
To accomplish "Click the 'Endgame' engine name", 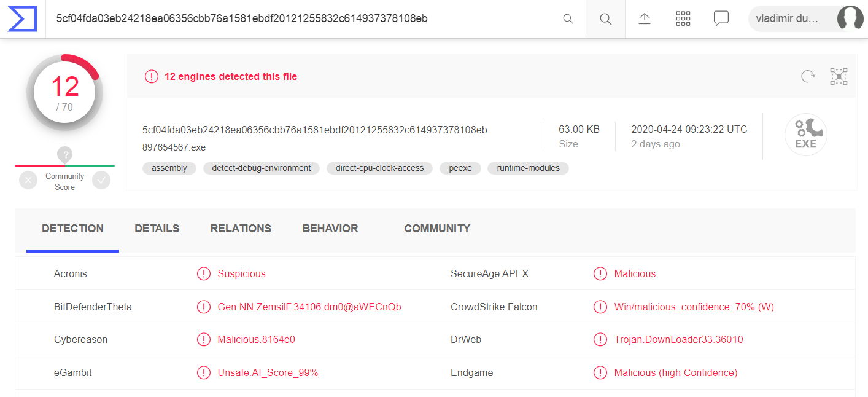I will click(x=472, y=372).
